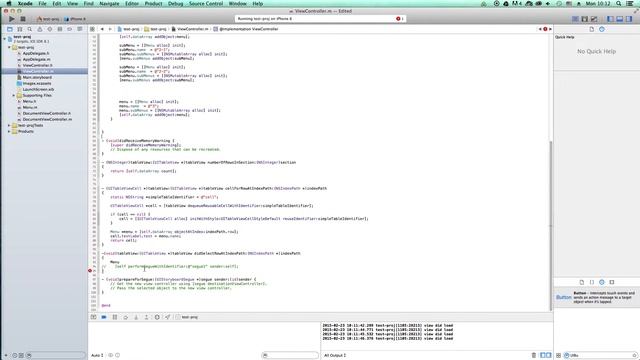Open the test-proj scheme dropdown
The height and width of the screenshot is (360, 640).
(x=48, y=19)
